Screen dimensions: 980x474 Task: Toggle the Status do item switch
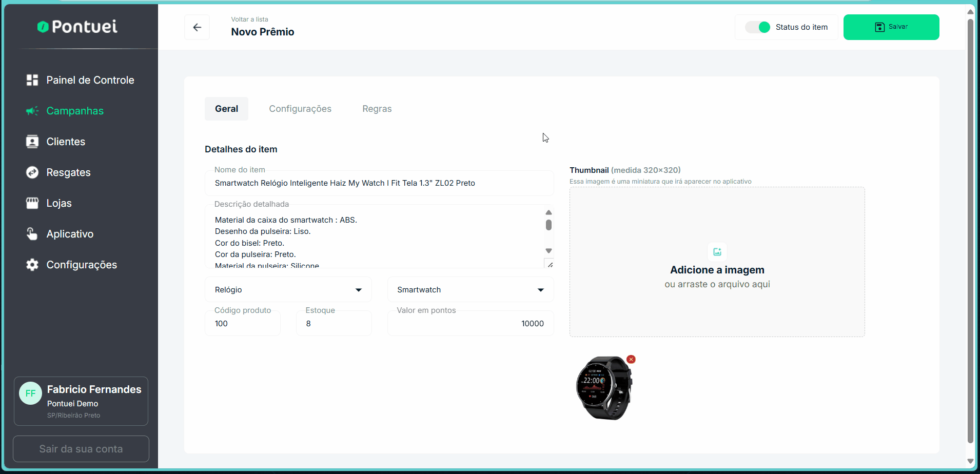758,27
